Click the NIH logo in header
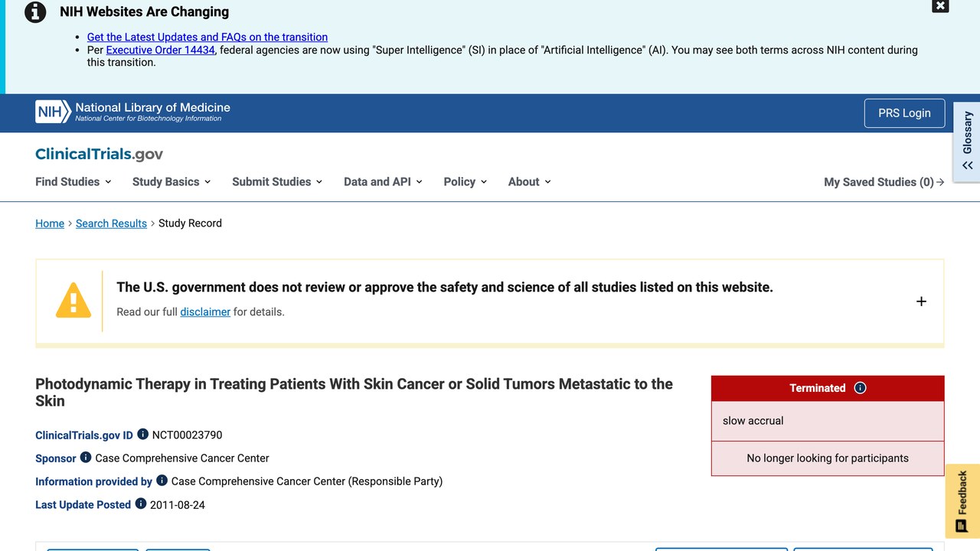Viewport: 980px width, 551px height. coord(52,112)
